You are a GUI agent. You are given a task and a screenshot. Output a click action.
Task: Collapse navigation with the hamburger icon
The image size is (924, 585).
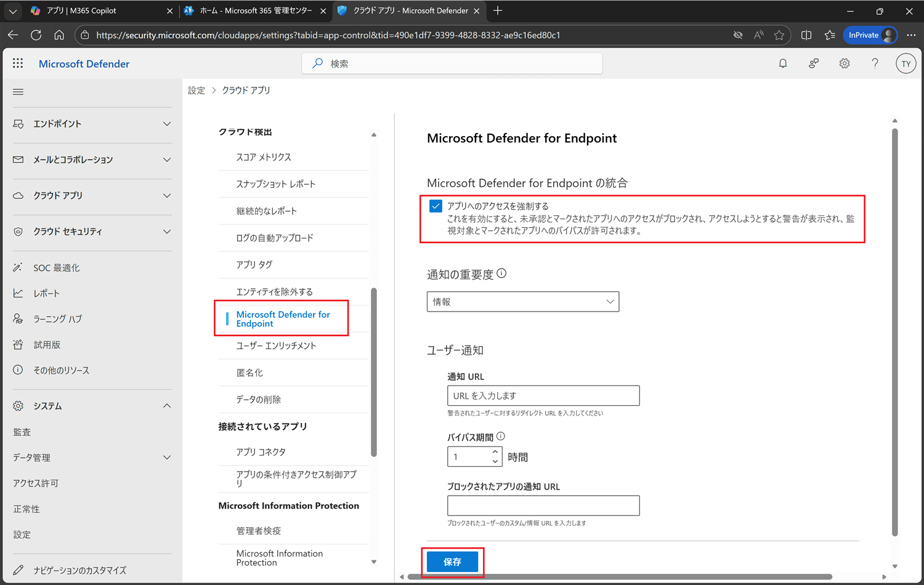18,92
